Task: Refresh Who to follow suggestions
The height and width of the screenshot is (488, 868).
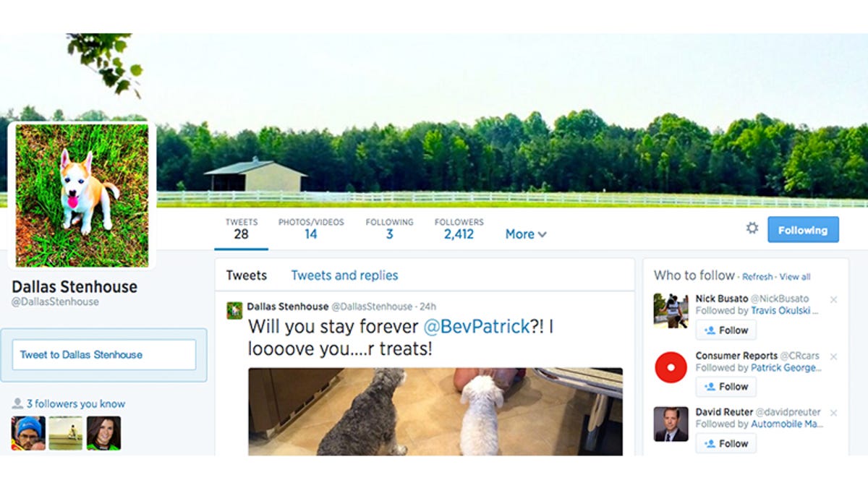Action: (x=757, y=277)
